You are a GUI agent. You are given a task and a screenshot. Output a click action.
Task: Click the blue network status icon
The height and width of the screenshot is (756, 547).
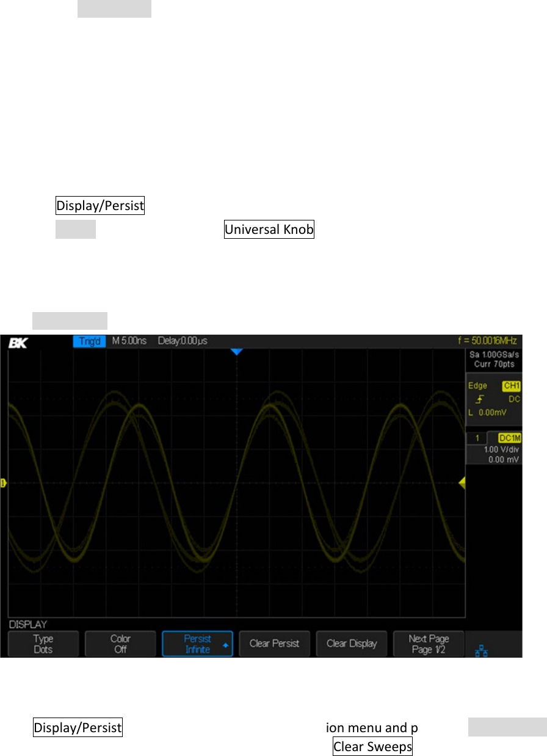click(480, 651)
